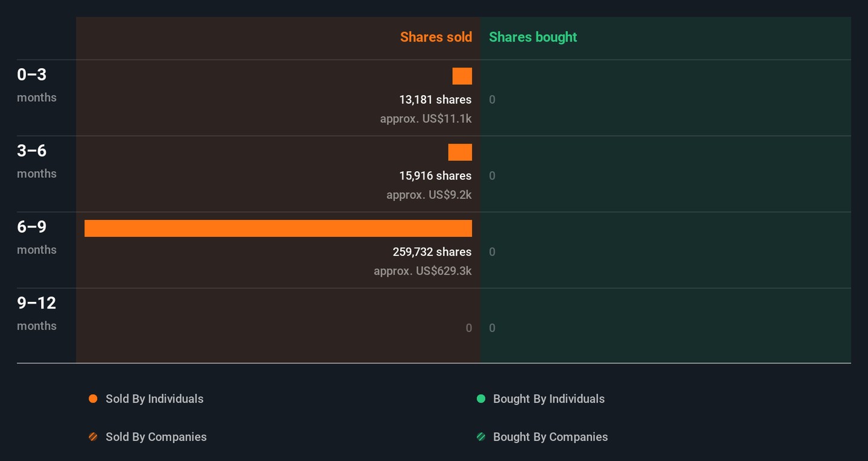
Task: Click the Shares sold column header
Action: click(436, 37)
